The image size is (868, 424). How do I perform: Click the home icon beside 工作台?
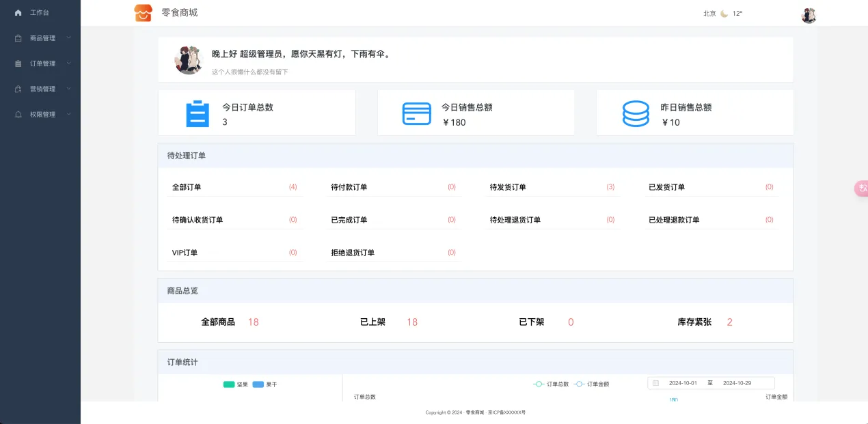tap(18, 13)
